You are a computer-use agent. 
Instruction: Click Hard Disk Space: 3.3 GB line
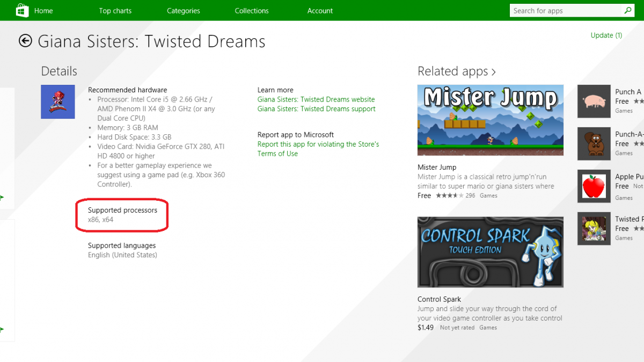pos(134,137)
